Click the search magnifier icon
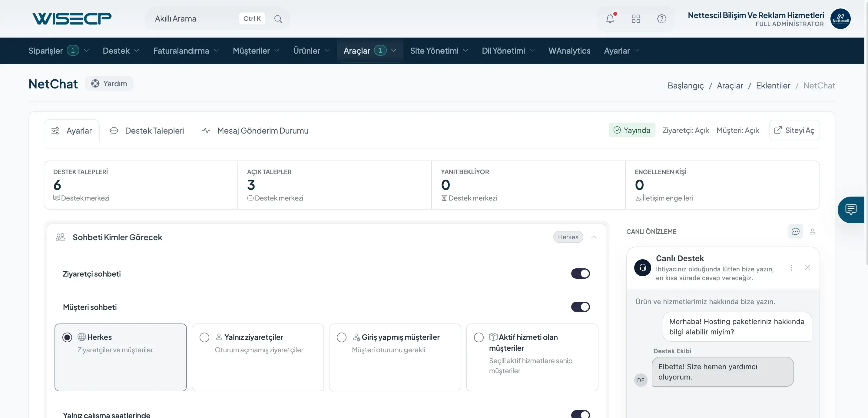 coord(278,19)
